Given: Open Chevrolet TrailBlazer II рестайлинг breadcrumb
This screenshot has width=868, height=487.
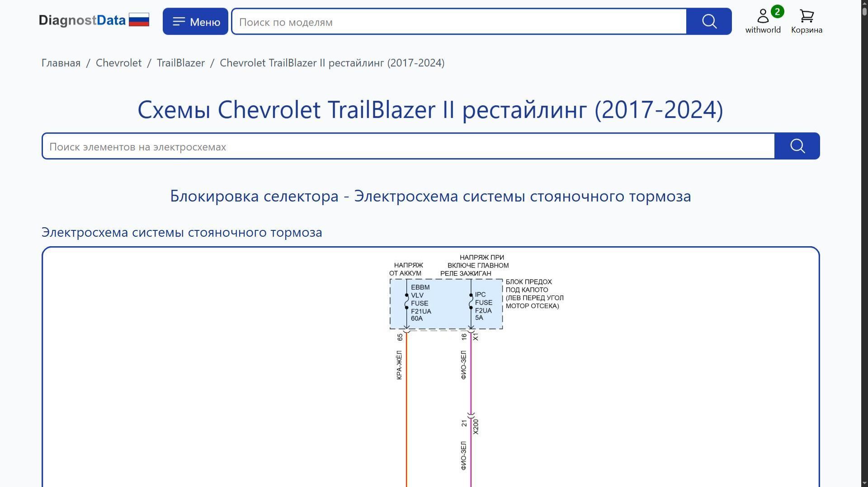Looking at the screenshot, I should [332, 63].
